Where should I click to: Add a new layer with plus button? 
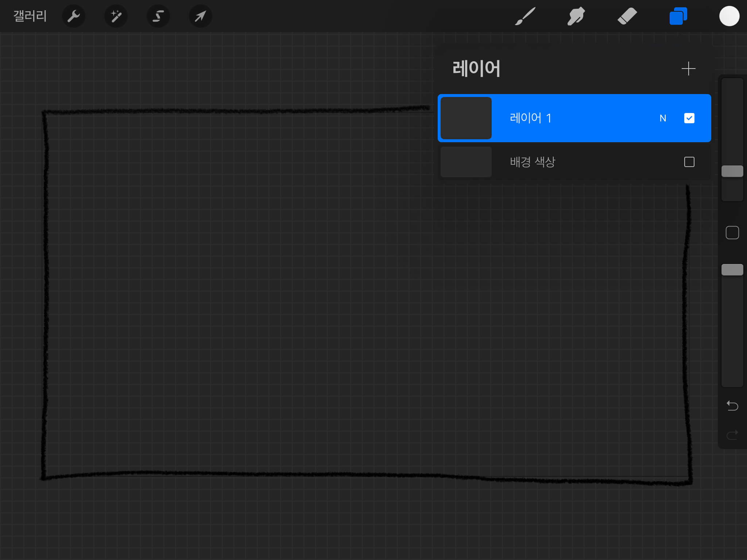pos(688,69)
